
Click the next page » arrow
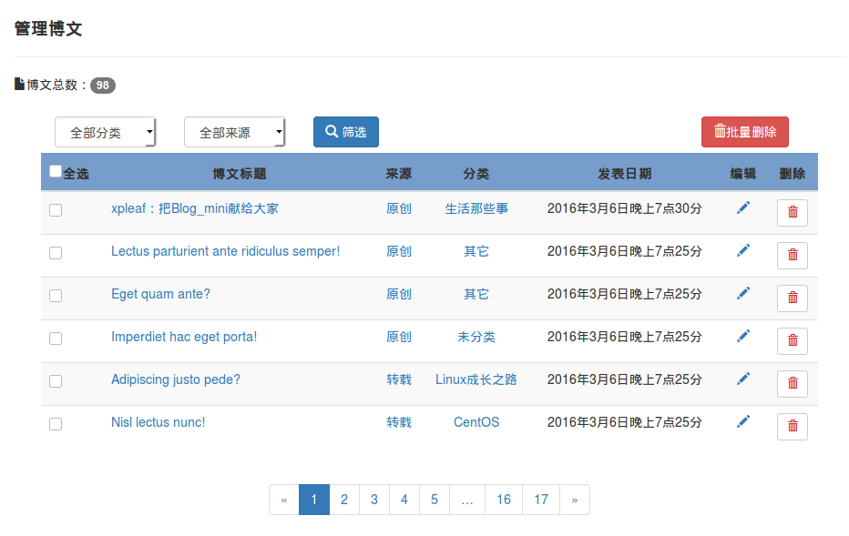tap(574, 500)
